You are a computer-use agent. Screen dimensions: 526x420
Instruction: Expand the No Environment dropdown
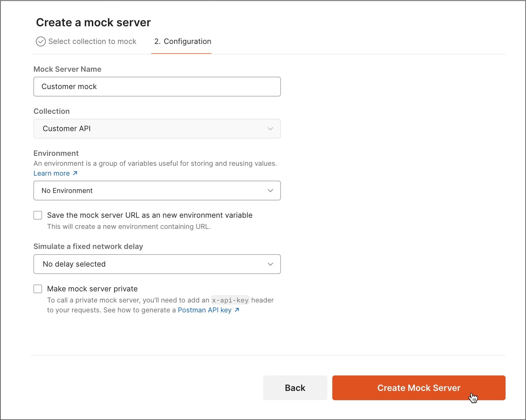tap(157, 191)
